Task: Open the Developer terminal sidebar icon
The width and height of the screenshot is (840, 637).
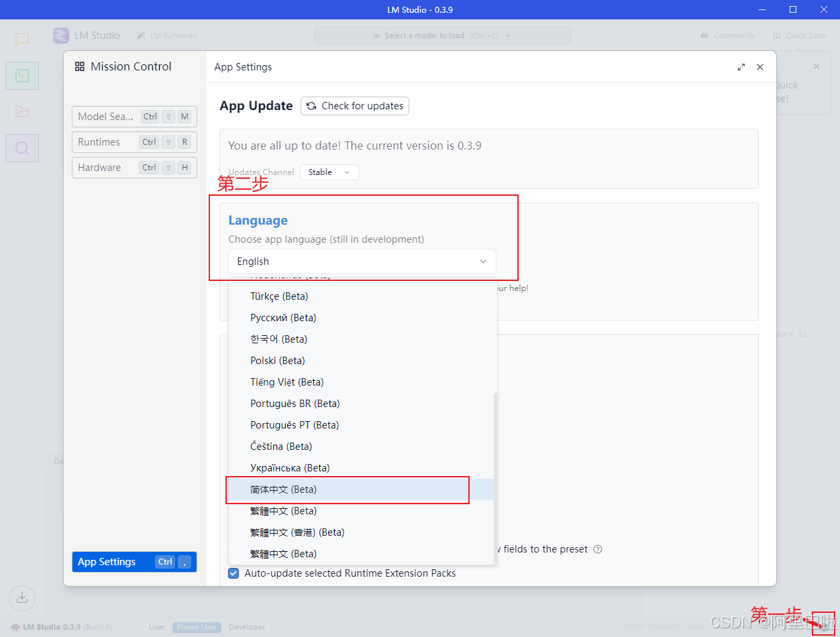Action: click(22, 76)
